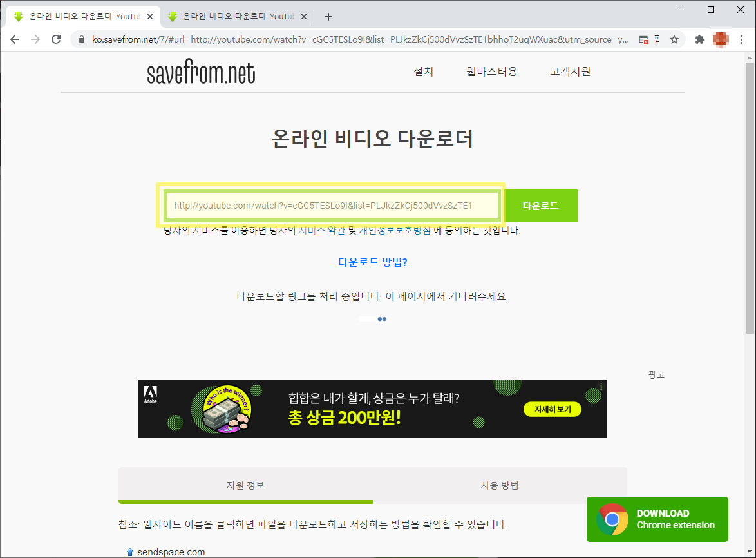Close the second savefrom tab
The height and width of the screenshot is (558, 756).
click(304, 16)
